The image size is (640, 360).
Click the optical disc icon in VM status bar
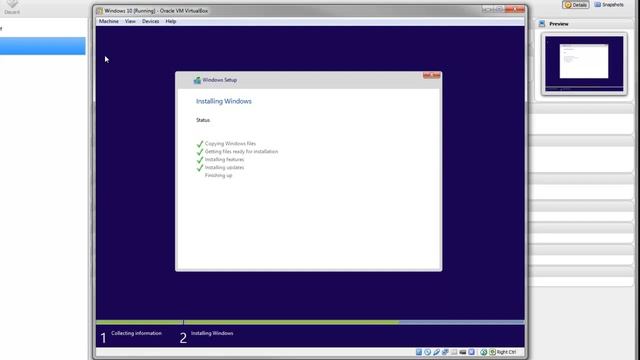coord(427,352)
